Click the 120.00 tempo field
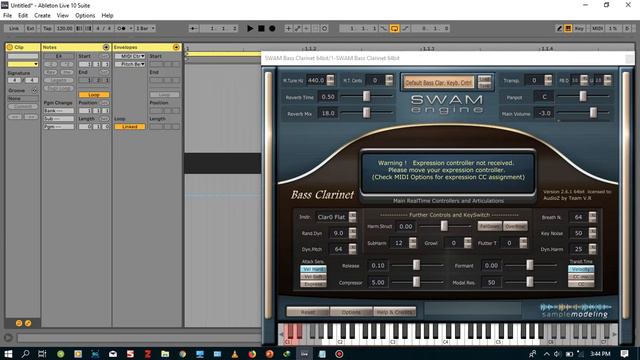This screenshot has height=360, width=640. 64,29
